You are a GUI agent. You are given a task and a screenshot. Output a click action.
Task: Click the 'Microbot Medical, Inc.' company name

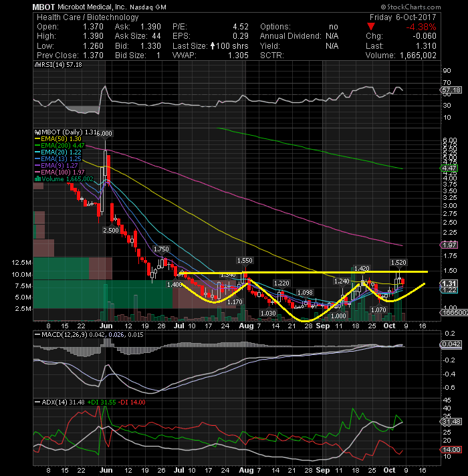pyautogui.click(x=92, y=7)
